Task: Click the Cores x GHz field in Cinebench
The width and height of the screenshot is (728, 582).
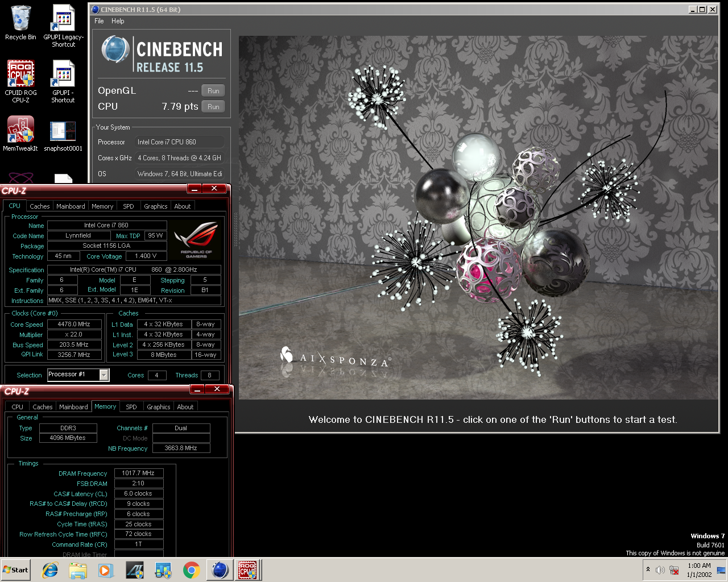Action: pos(179,158)
